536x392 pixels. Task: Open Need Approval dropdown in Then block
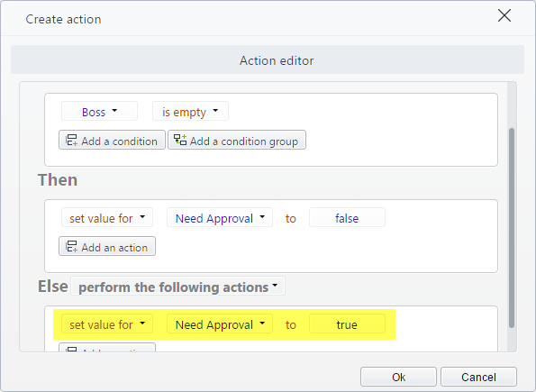point(220,217)
